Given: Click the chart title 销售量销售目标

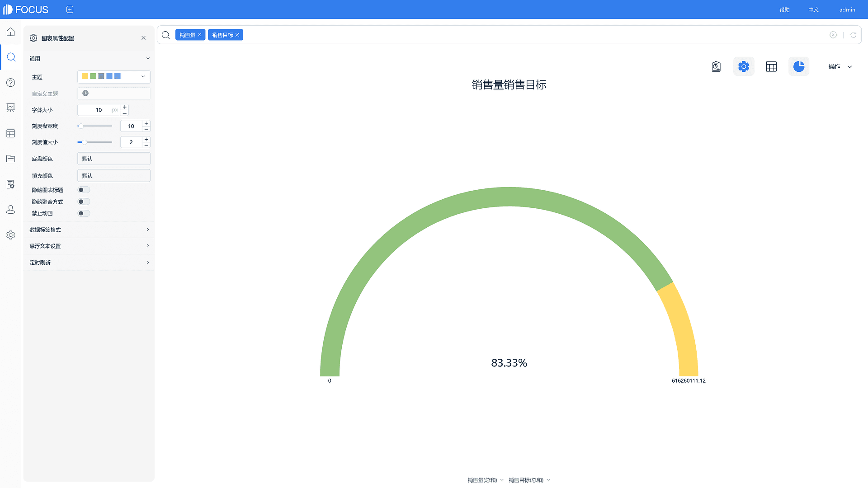Looking at the screenshot, I should point(509,84).
